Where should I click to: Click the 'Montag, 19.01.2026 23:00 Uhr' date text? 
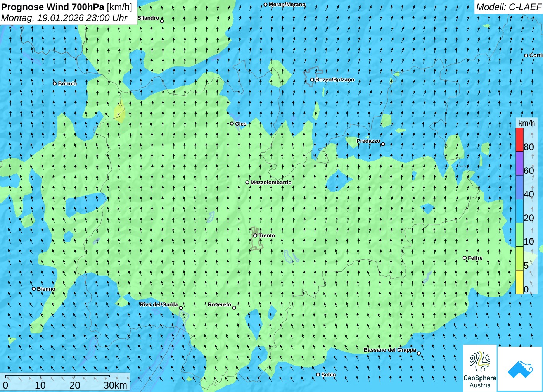click(64, 18)
